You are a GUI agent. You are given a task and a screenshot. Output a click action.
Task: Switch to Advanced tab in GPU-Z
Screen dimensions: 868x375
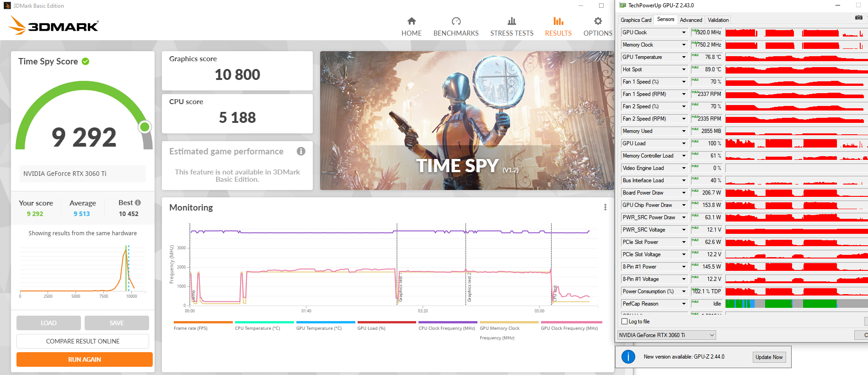click(x=691, y=20)
